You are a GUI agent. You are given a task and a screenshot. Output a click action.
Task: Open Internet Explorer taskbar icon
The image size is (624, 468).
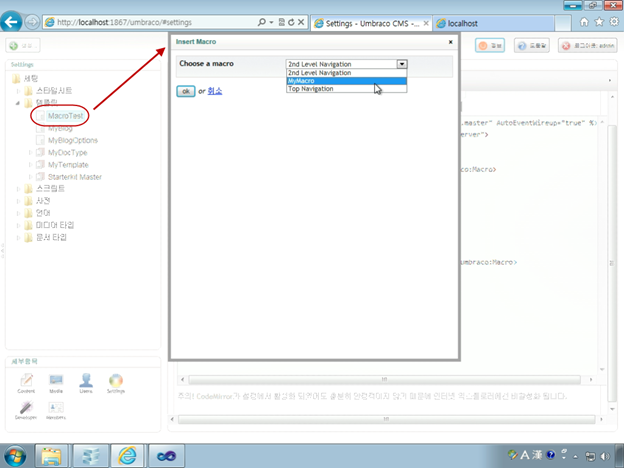[x=127, y=456]
